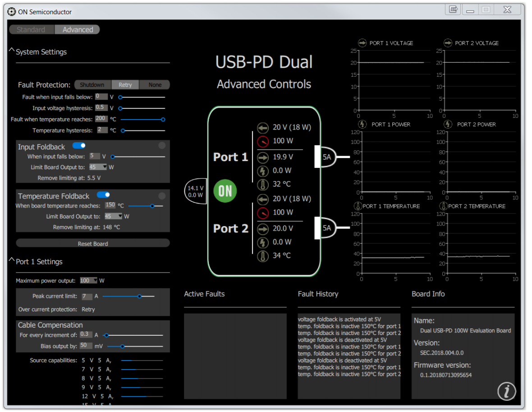Select the Advanced tab

(x=78, y=30)
